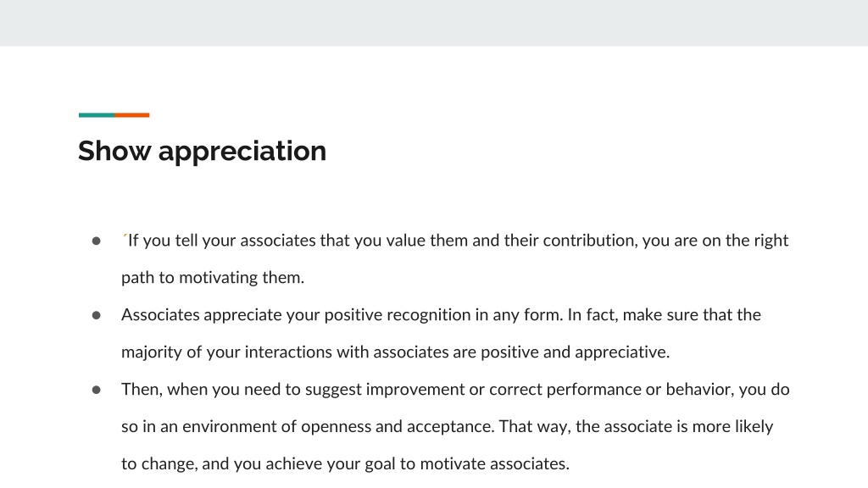868x488 pixels.
Task: Click the line "to change, and you achieve"
Action: (x=346, y=463)
